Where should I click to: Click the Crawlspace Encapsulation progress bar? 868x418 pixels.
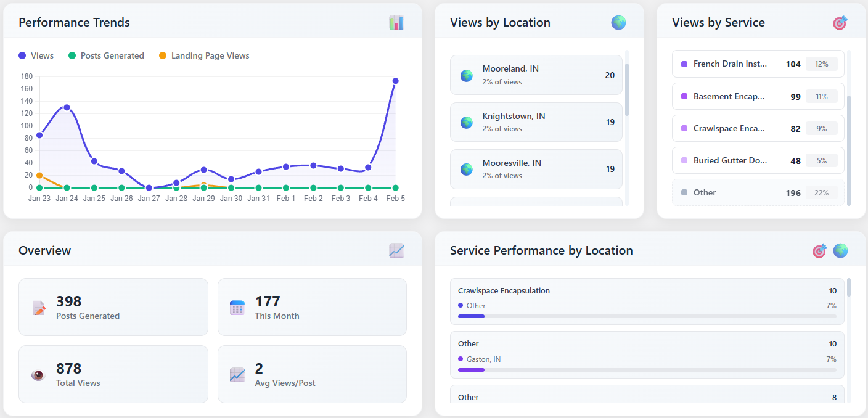point(647,316)
